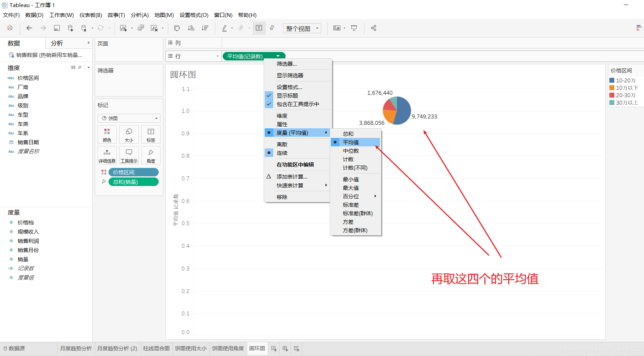Swap rows and columns icon
The height and width of the screenshot is (356, 644).
[x=177, y=28]
